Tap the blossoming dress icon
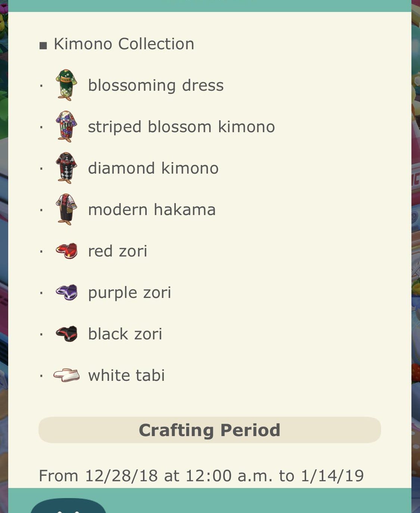The height and width of the screenshot is (513, 420). tap(66, 85)
